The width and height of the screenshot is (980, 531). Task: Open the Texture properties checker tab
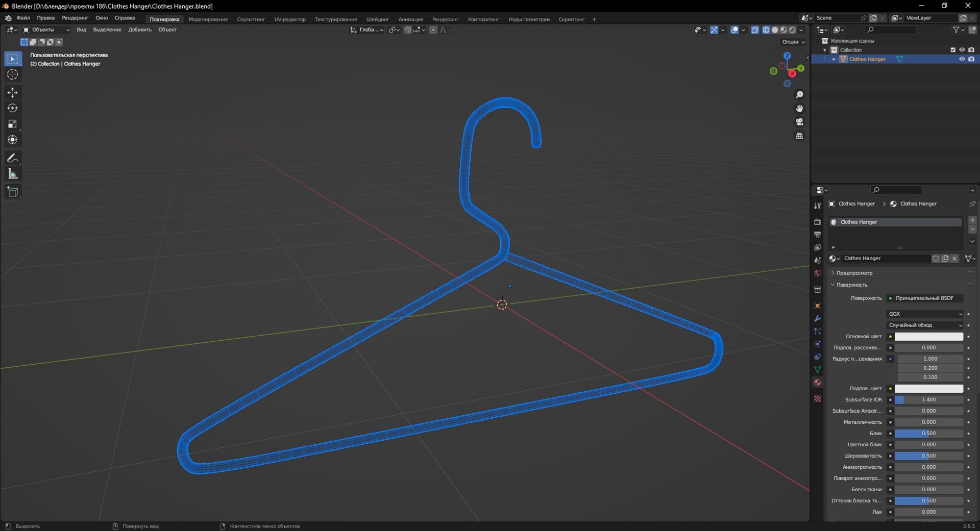817,398
